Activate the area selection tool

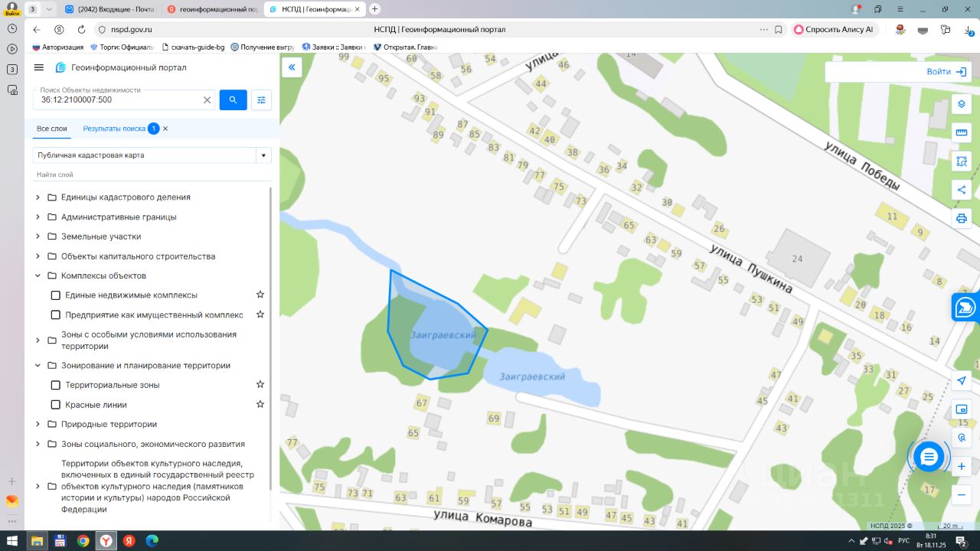pos(962,161)
